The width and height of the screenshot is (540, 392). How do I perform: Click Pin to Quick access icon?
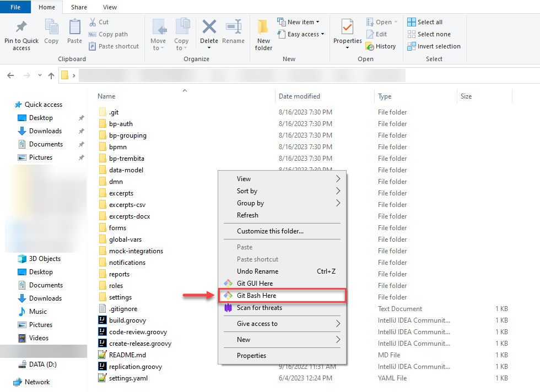point(21,28)
